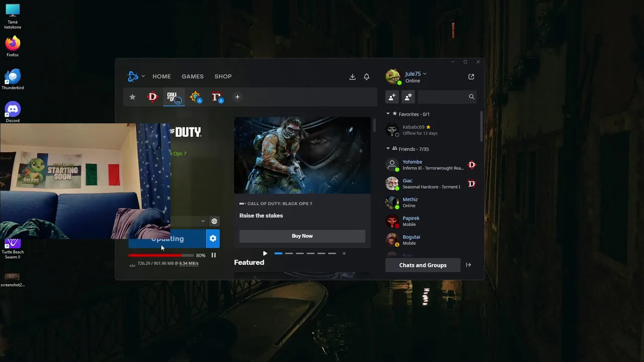644x362 pixels.
Task: Jump to the second carousel slide indicator
Action: (289, 253)
